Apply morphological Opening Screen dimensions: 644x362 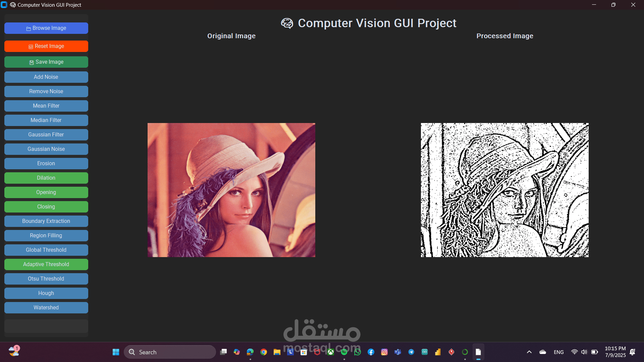point(46,192)
